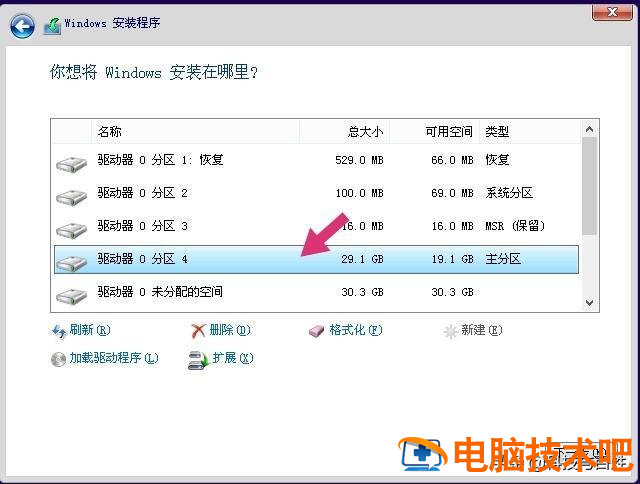Select 驱动器 0 分区 4 row
The image size is (640, 484).
point(316,260)
